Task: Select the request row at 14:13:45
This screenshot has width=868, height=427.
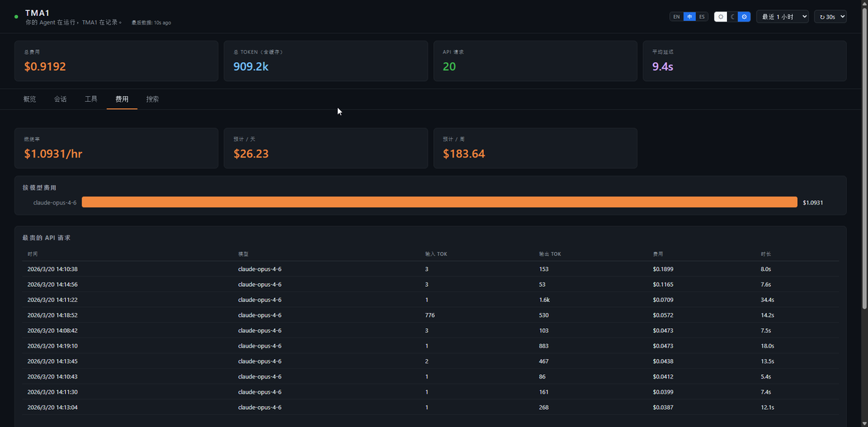Action: pos(430,361)
